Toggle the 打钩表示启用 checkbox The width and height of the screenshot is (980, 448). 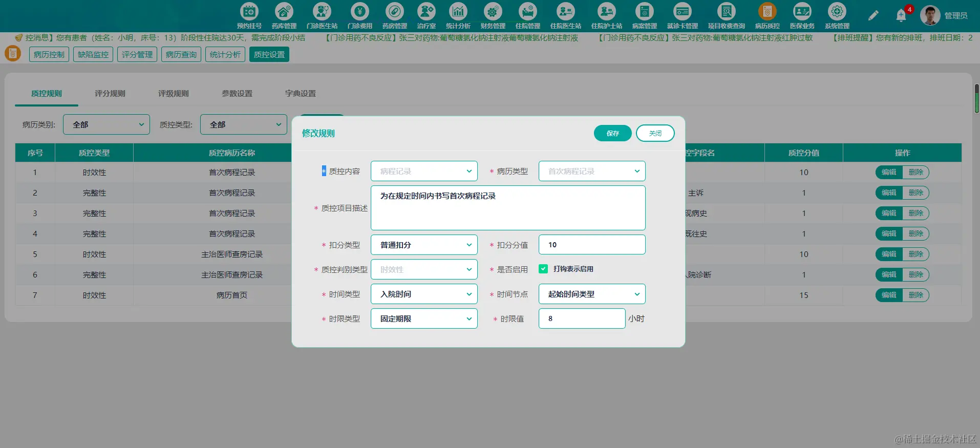[x=543, y=269]
